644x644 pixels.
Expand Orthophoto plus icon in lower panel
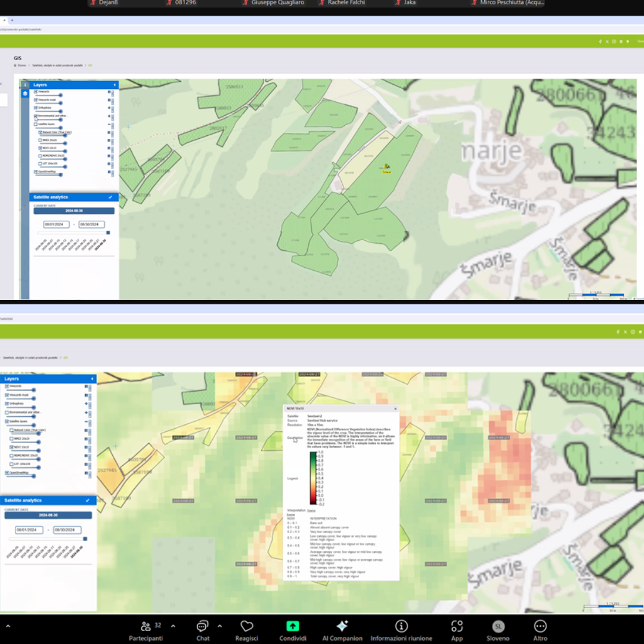[x=86, y=404]
